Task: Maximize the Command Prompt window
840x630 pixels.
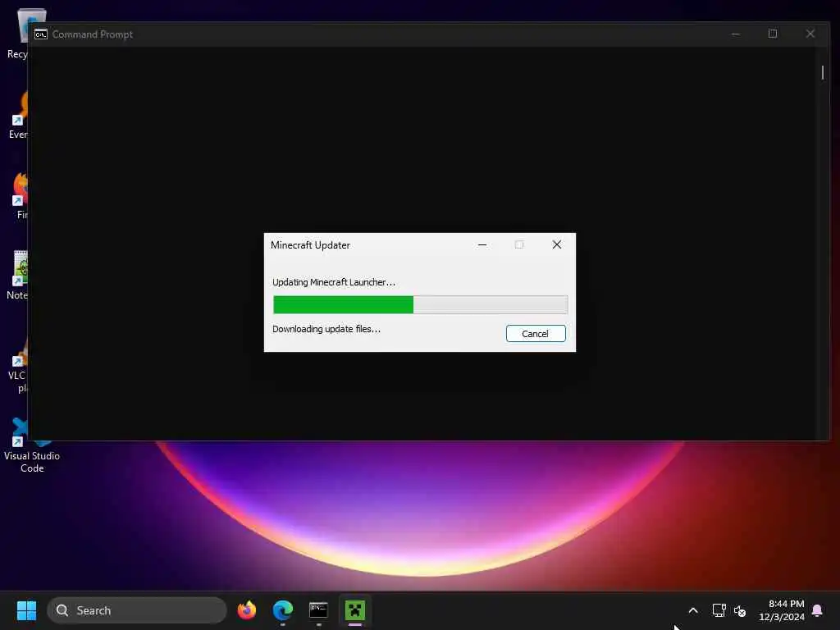Action: [x=773, y=34]
